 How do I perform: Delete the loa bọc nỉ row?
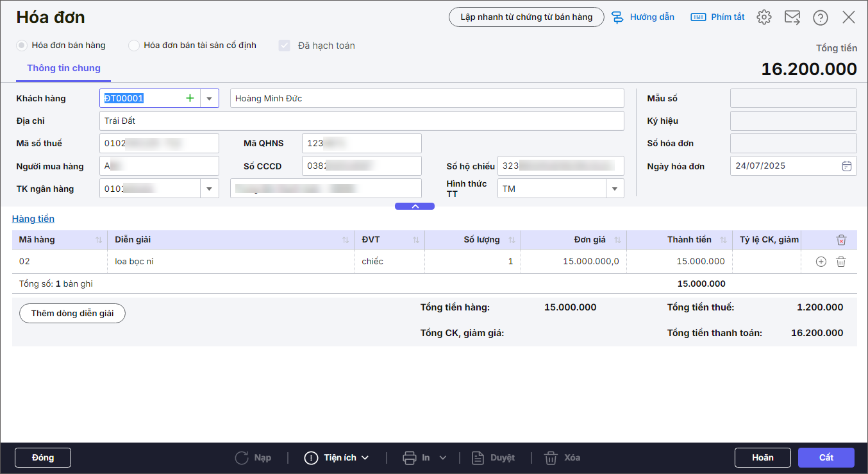[841, 262]
